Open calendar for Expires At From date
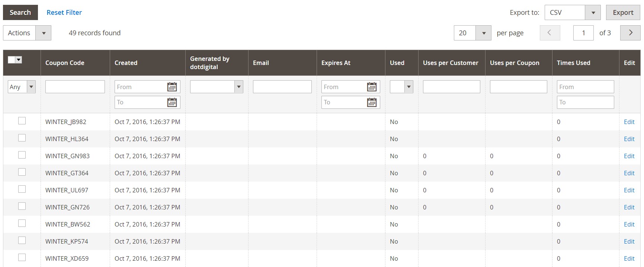The width and height of the screenshot is (644, 267). pos(372,87)
